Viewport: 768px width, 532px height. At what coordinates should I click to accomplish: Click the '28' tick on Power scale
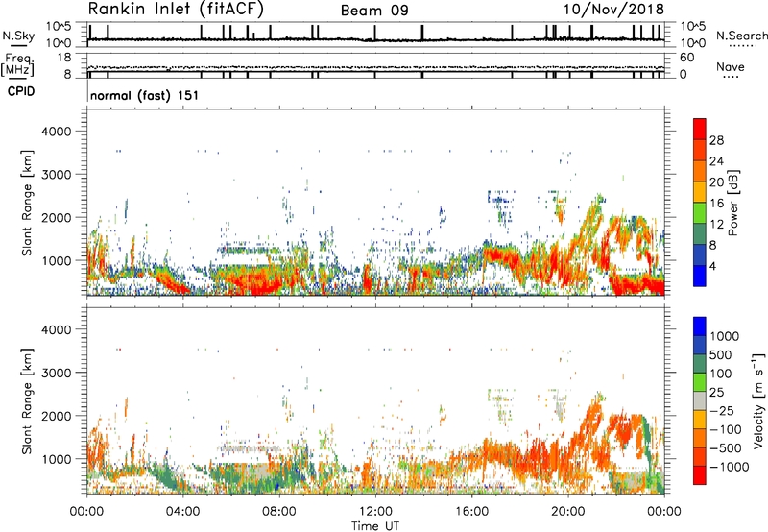716,140
